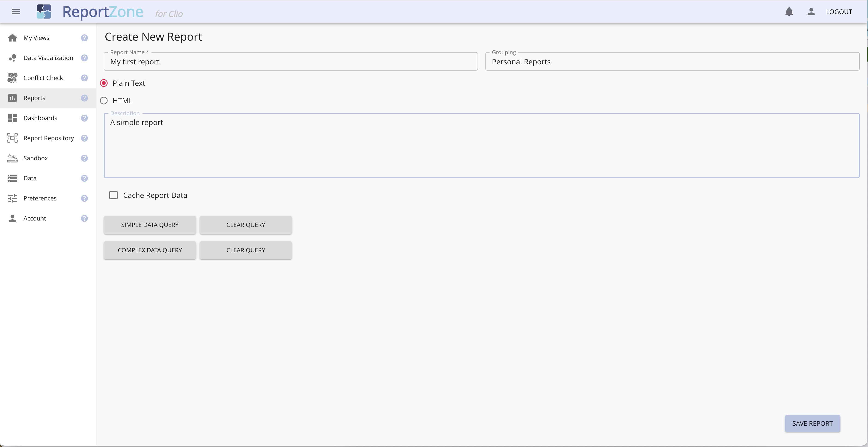Click into the Description text area

tap(482, 145)
